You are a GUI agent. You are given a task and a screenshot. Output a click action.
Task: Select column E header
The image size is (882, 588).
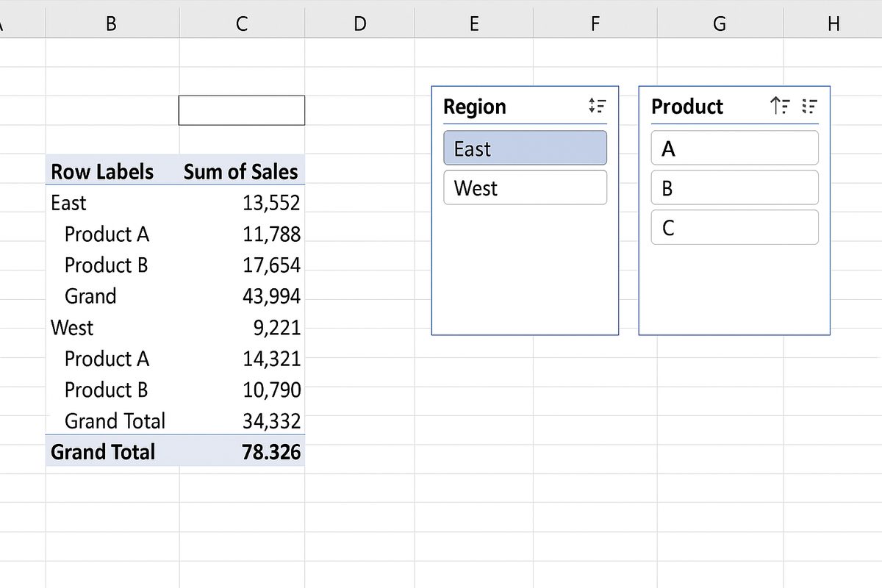474,24
